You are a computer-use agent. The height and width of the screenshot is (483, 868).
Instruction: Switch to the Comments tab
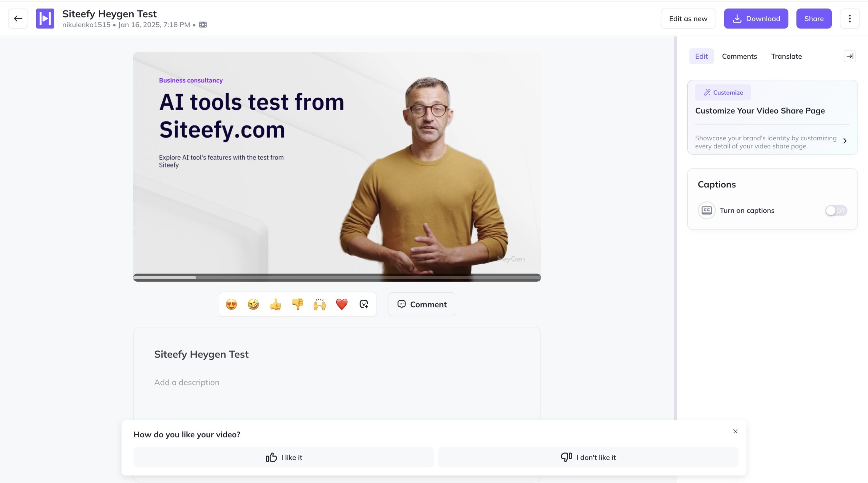tap(739, 56)
